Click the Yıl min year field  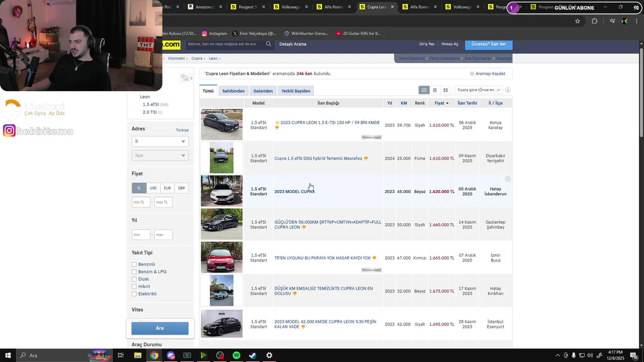coord(141,235)
